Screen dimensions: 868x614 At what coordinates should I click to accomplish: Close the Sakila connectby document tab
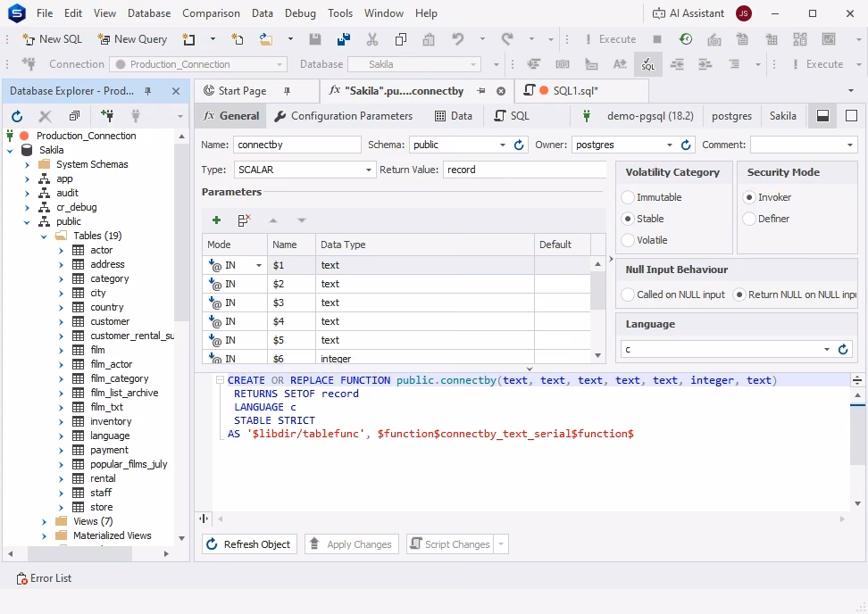(501, 91)
